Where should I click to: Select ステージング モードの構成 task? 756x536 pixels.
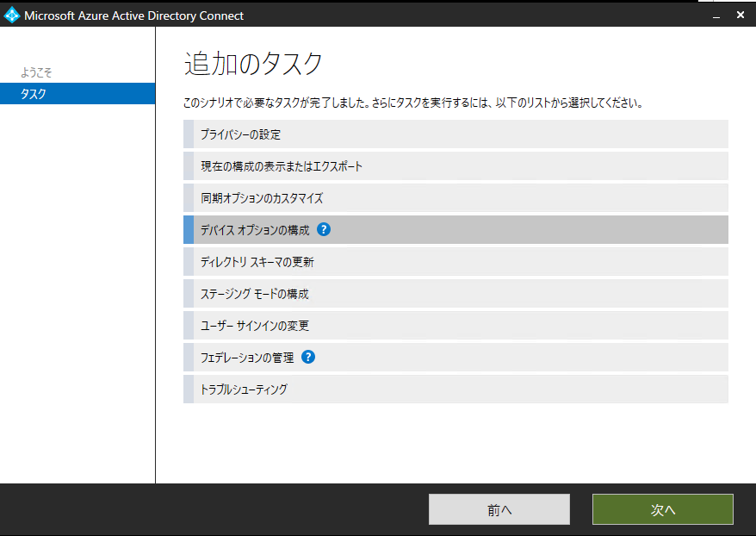click(x=455, y=293)
